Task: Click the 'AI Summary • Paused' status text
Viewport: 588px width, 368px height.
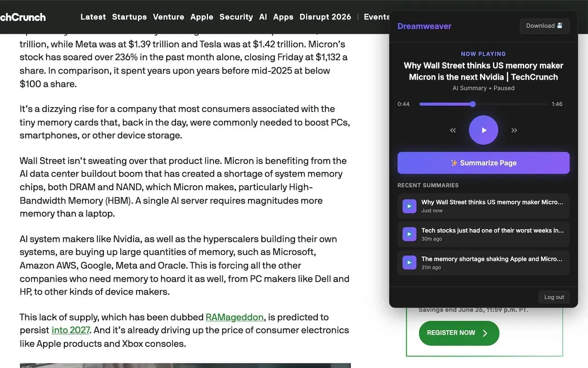Action: [483, 88]
